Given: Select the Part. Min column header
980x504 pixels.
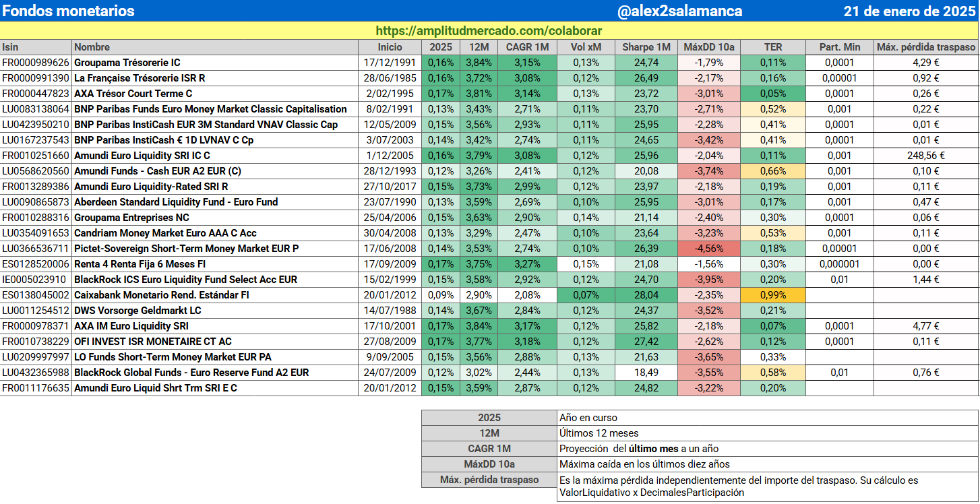Looking at the screenshot, I should click(840, 47).
